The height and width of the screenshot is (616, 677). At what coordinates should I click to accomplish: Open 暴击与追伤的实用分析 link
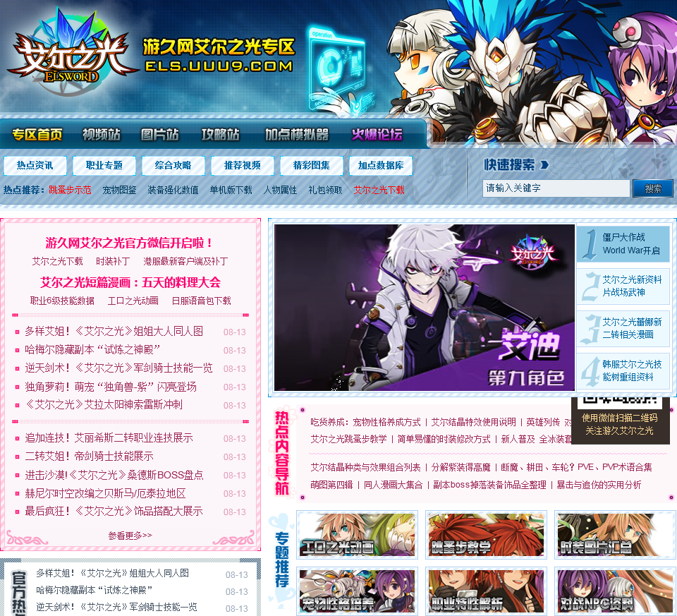[x=599, y=485]
